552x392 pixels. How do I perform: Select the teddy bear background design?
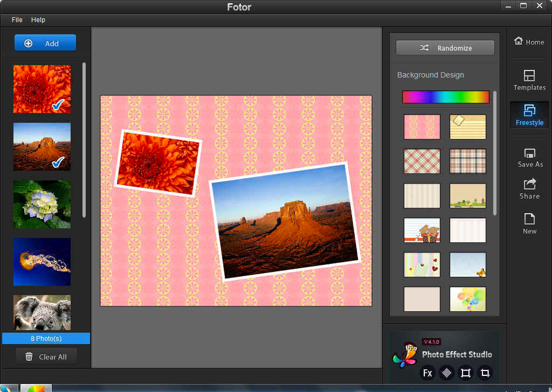point(422,230)
